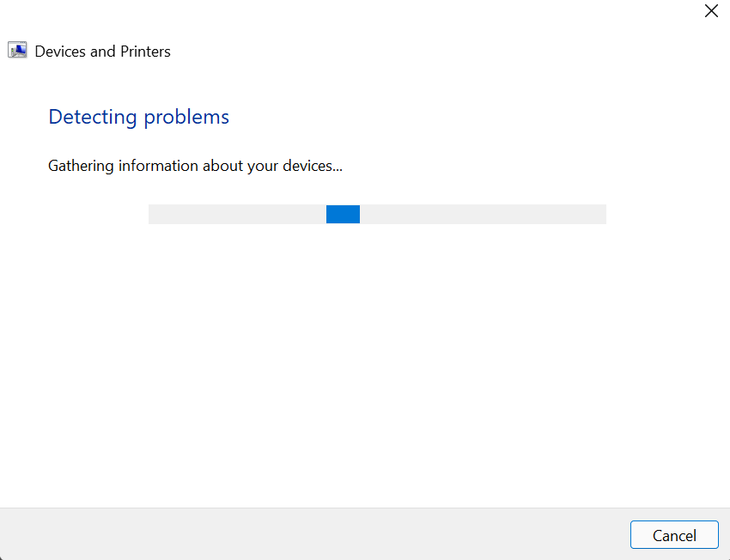Click the "Gathering information about your devices" text

point(195,166)
